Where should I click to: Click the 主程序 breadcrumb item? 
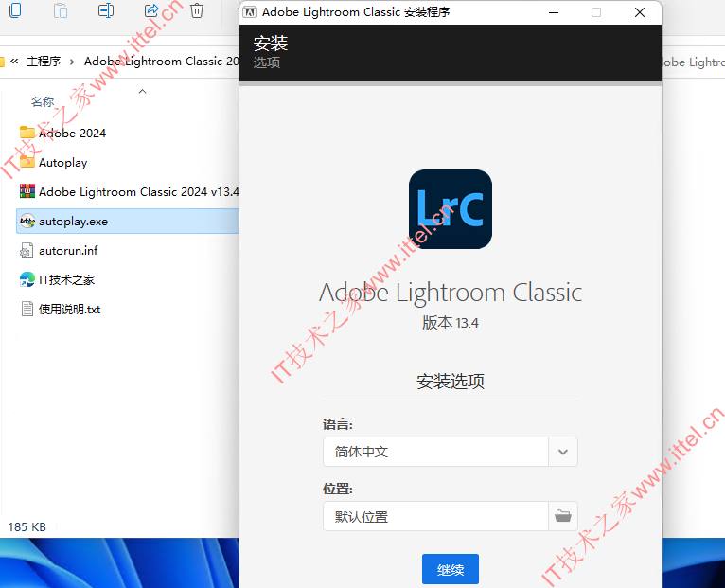[x=44, y=61]
